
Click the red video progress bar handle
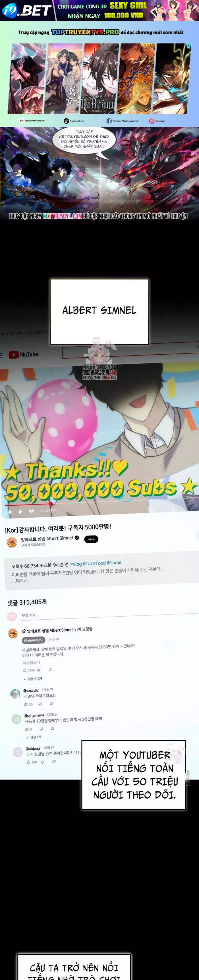point(51,504)
